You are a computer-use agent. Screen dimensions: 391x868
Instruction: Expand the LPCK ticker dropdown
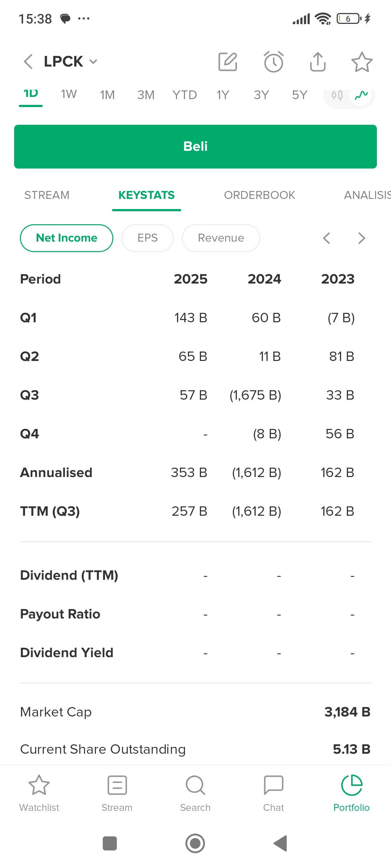pyautogui.click(x=93, y=62)
